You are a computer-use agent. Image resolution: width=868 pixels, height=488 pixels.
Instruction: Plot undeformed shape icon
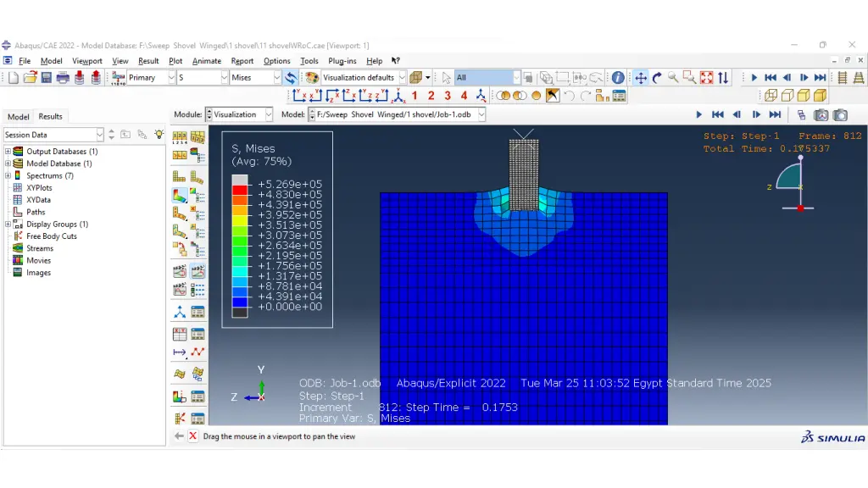click(180, 177)
